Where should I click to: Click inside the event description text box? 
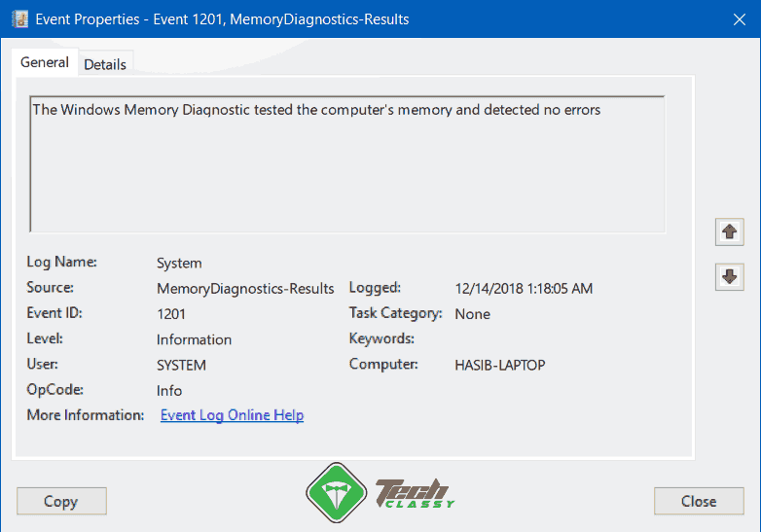pyautogui.click(x=347, y=164)
